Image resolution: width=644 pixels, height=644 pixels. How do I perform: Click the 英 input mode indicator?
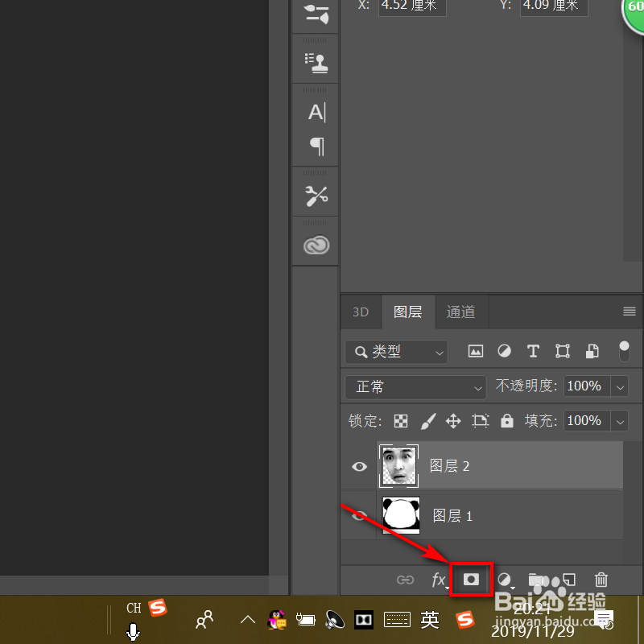point(430,620)
